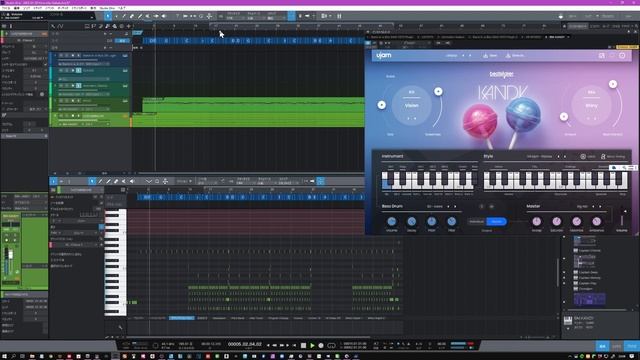The height and width of the screenshot is (360, 640).
Task: Toggle the blue inspector button in the editor toolbar
Action: click(53, 181)
